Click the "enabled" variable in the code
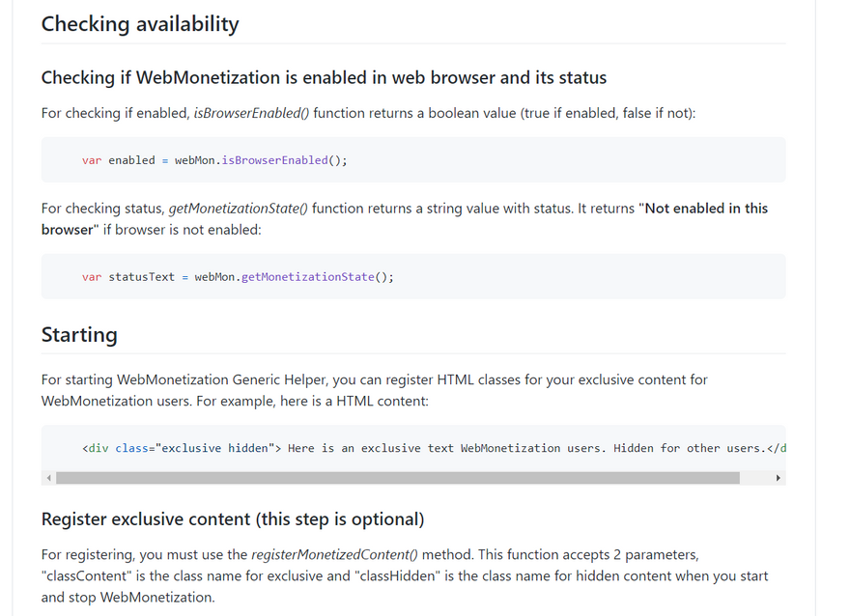 (131, 160)
